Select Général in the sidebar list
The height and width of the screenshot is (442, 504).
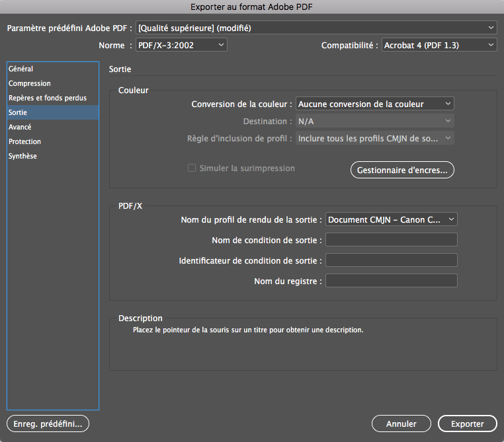pos(21,69)
